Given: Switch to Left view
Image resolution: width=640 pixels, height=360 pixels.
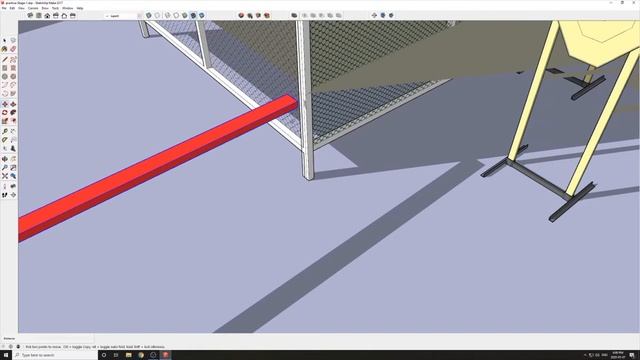Looking at the screenshot, I should [73, 16].
